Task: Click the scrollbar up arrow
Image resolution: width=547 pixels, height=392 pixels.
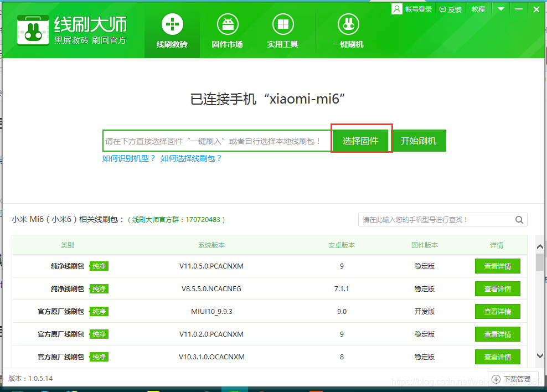Action: point(540,246)
